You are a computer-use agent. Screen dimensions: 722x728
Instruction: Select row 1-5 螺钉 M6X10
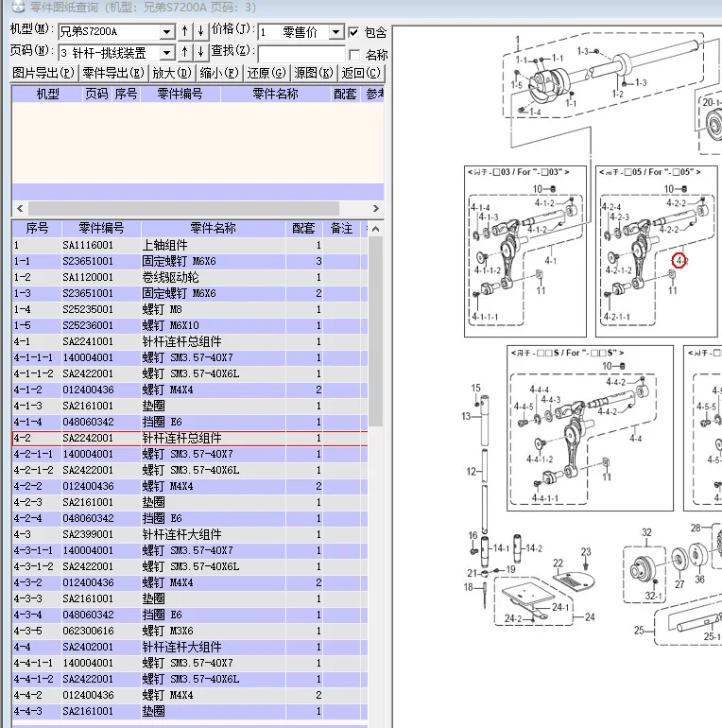(x=190, y=325)
